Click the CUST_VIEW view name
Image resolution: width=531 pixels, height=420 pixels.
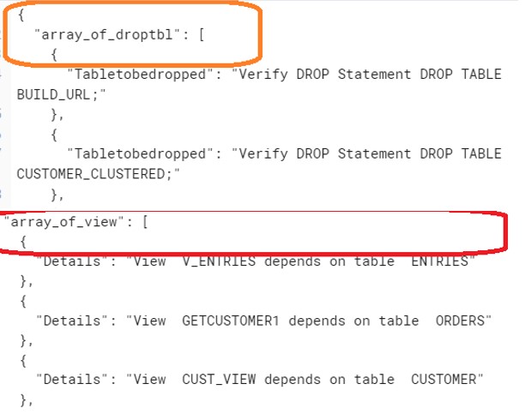point(219,380)
